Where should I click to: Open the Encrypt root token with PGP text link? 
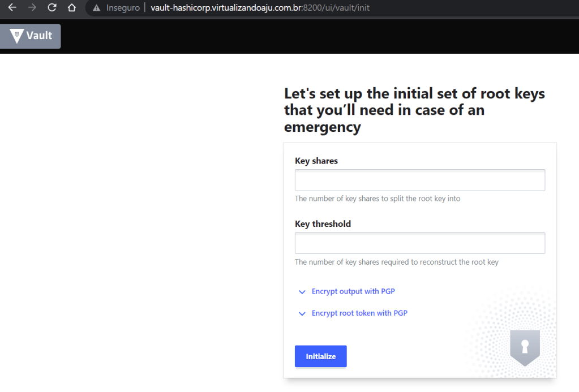click(x=359, y=313)
